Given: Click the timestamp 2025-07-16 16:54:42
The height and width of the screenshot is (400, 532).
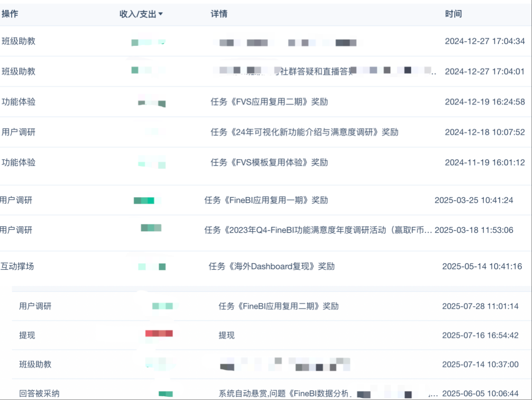Looking at the screenshot, I should (x=480, y=335).
